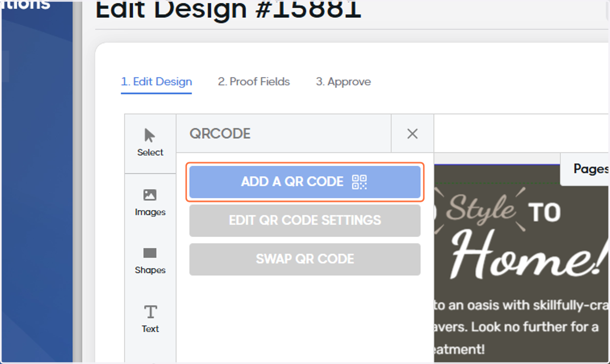Select the arrow Select tool
This screenshot has width=610, height=364.
(150, 143)
